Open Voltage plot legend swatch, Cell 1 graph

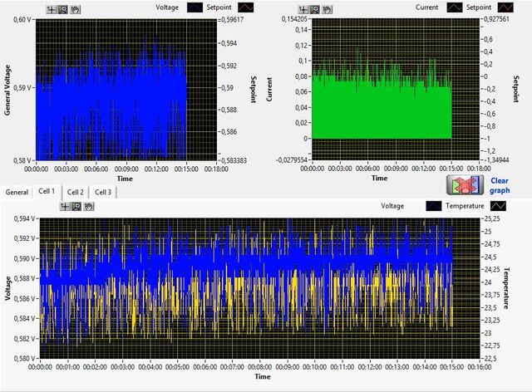[434, 206]
